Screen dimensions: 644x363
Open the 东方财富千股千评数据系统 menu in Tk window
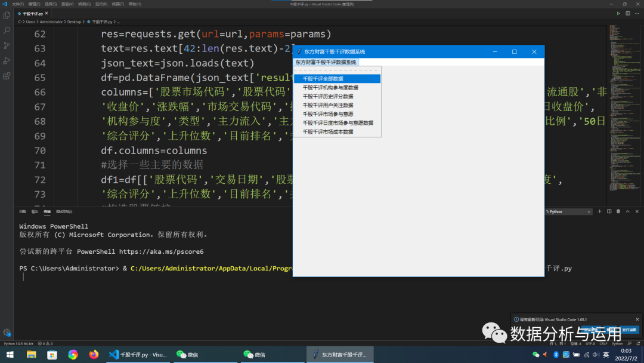point(326,62)
